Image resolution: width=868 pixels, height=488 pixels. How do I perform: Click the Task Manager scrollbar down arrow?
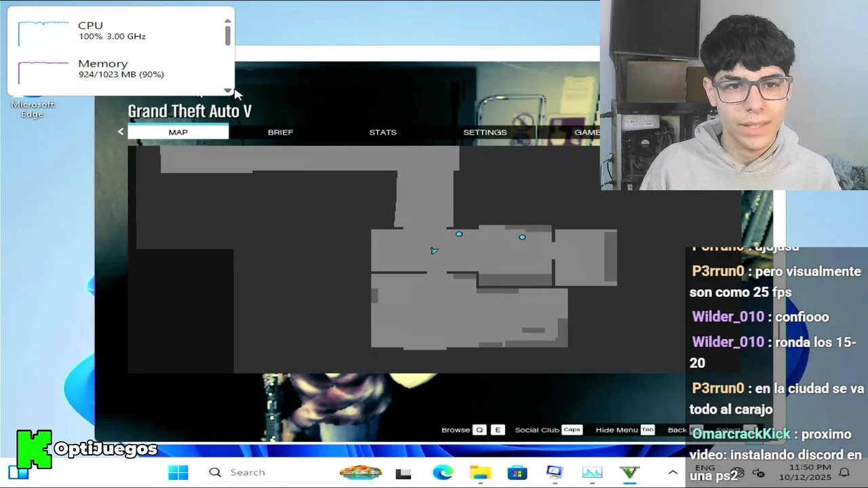point(228,90)
